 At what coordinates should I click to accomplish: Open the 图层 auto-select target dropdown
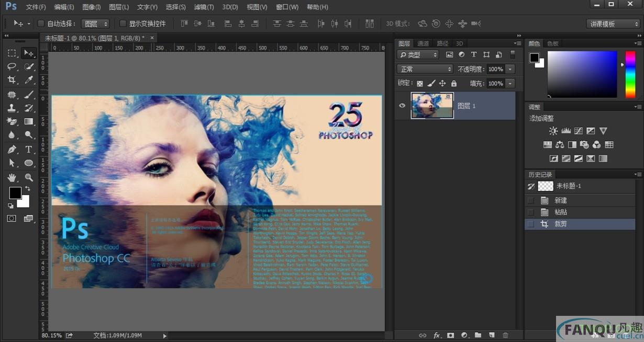96,24
